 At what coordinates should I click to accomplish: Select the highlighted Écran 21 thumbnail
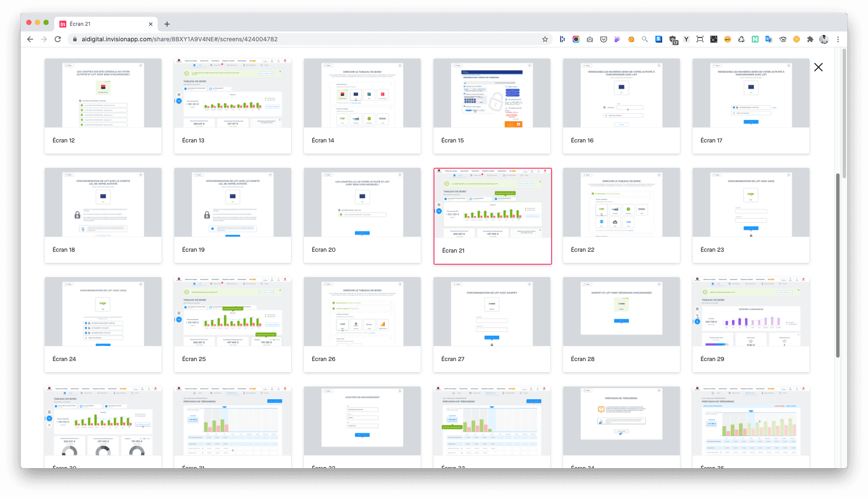(x=493, y=216)
